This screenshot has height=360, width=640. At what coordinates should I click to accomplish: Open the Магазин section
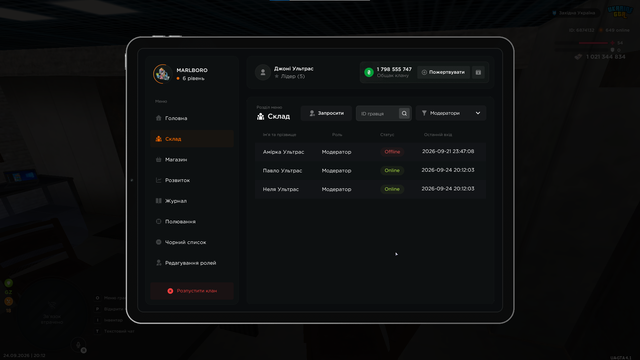192,160
